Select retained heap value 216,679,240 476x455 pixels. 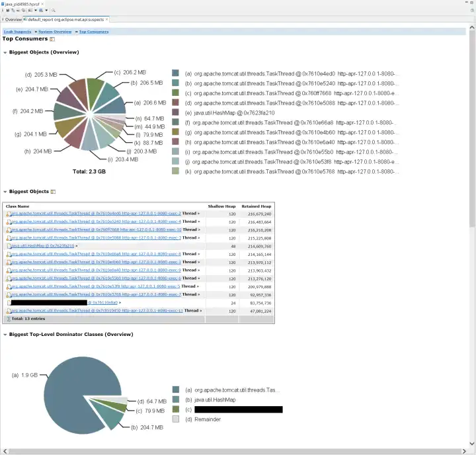pos(259,214)
